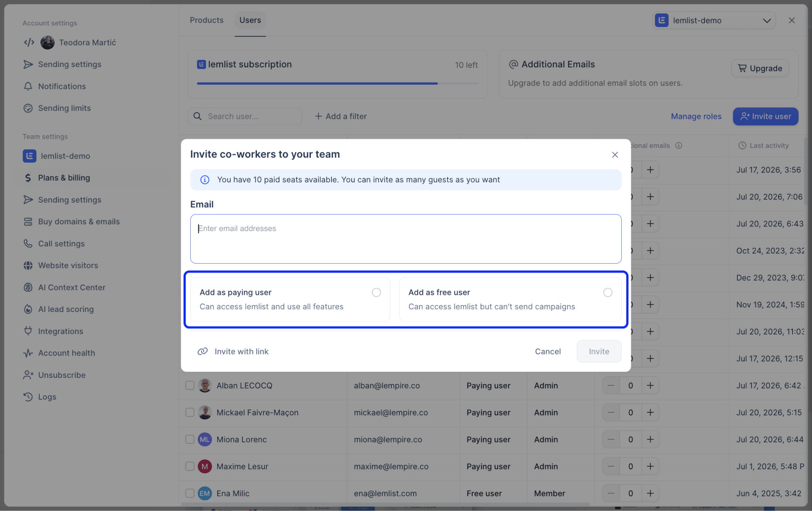This screenshot has width=812, height=511.
Task: Click the magnifier icon in the search box
Action: click(x=197, y=117)
